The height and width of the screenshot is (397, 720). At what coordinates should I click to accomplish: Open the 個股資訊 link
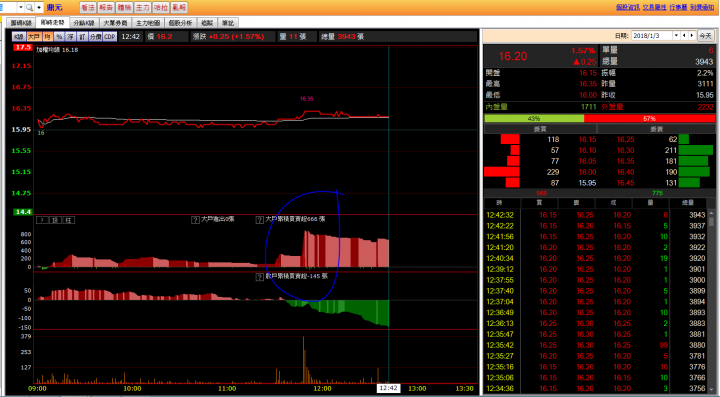(x=627, y=7)
